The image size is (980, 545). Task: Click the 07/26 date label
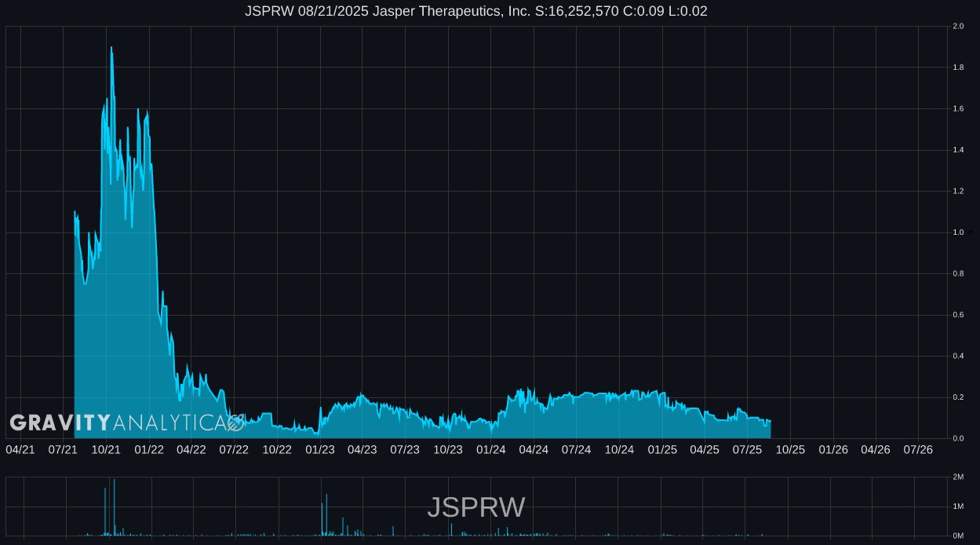918,449
